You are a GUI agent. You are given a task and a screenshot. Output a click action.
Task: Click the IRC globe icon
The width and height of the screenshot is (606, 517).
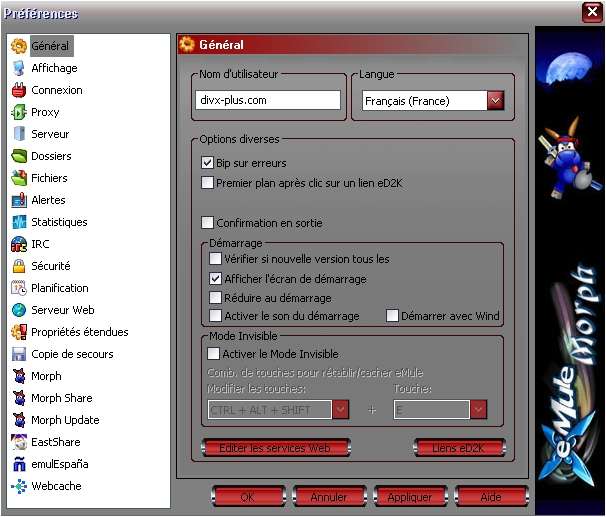coord(19,244)
